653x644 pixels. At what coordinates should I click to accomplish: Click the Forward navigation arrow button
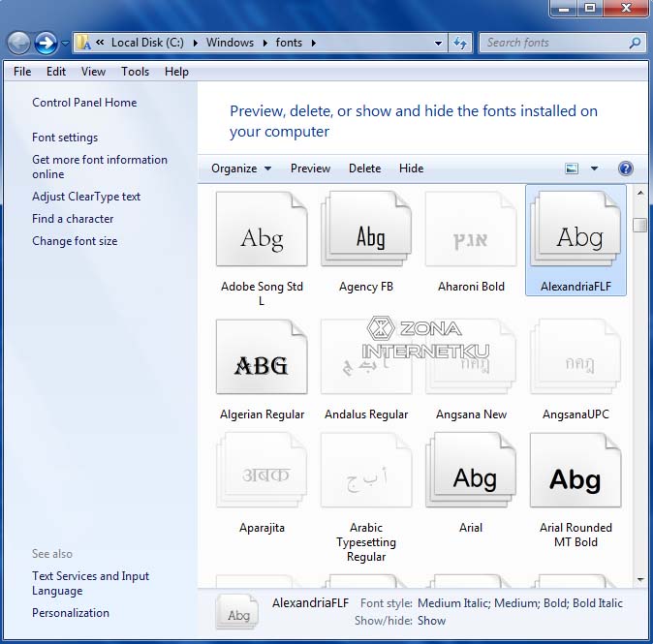pyautogui.click(x=46, y=43)
